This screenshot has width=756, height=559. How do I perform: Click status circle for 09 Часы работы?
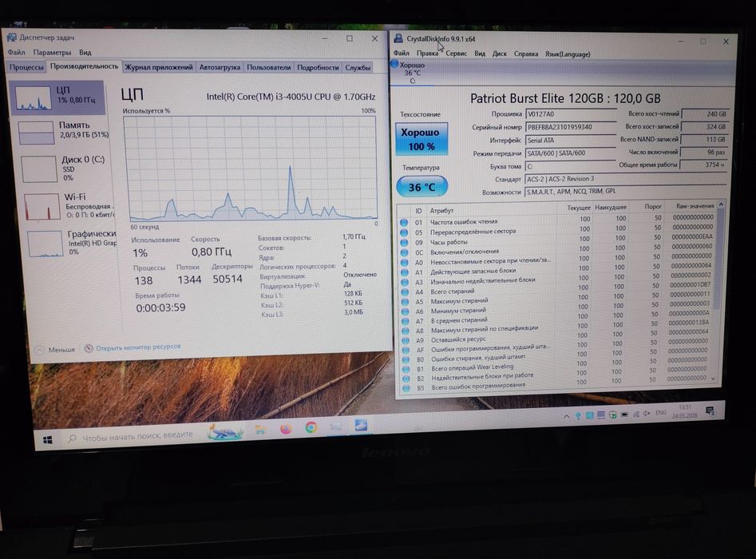coord(404,243)
